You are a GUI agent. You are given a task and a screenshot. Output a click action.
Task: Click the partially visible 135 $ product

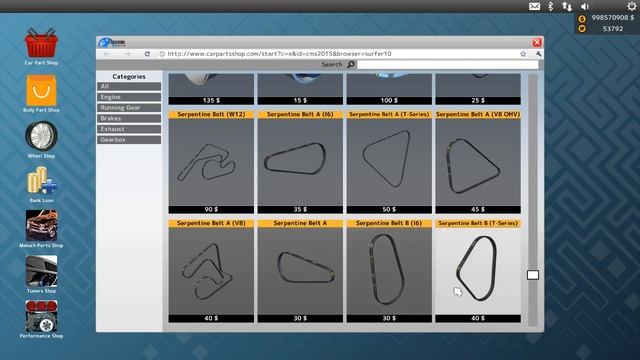coord(211,89)
